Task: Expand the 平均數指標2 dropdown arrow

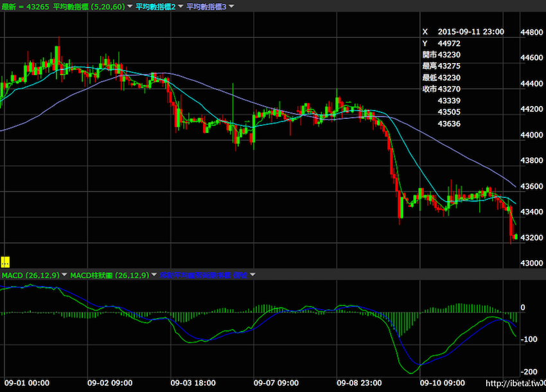Action: point(181,6)
